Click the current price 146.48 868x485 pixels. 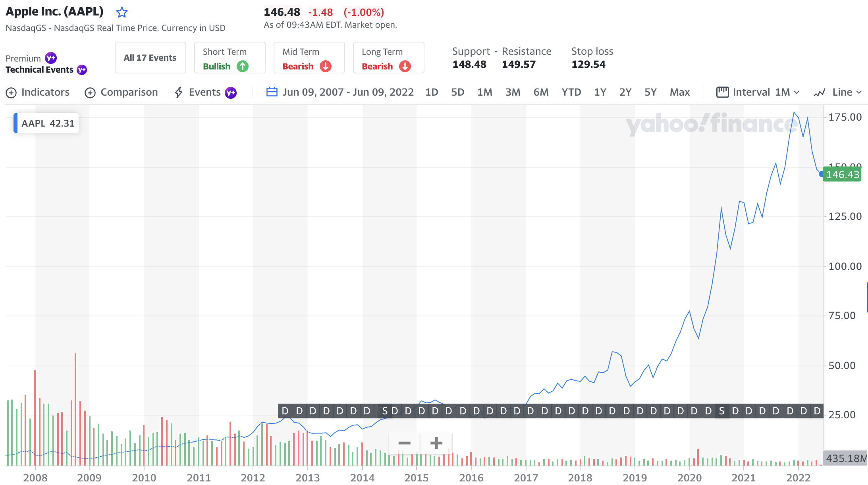click(282, 12)
